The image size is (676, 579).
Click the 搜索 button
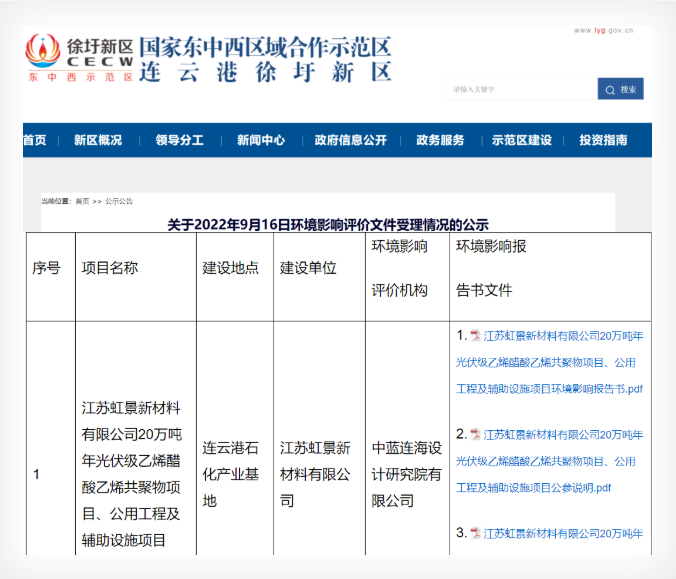620,89
